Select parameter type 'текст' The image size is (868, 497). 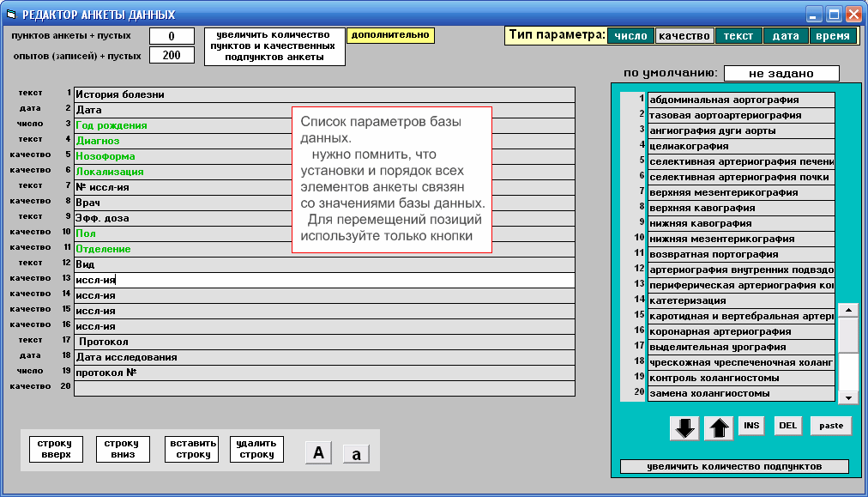738,36
